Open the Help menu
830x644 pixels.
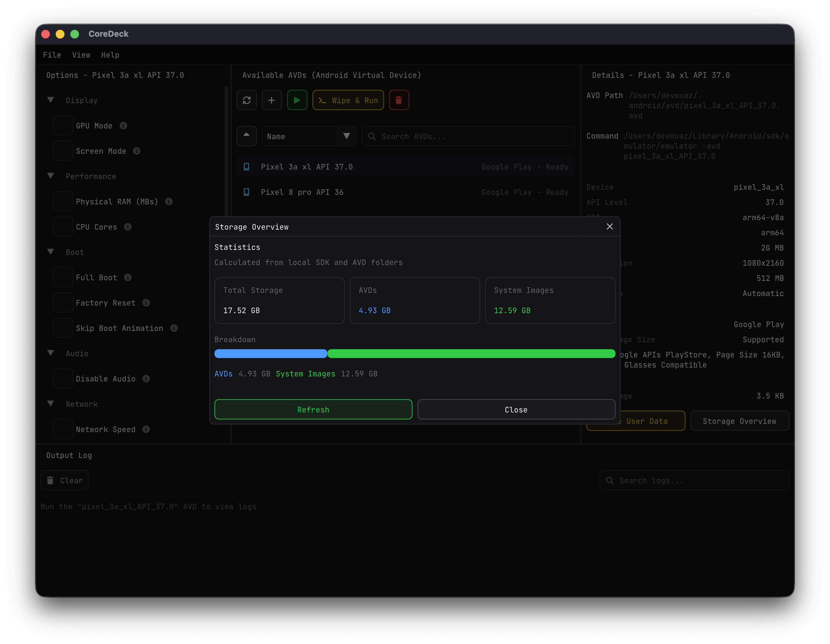click(110, 55)
